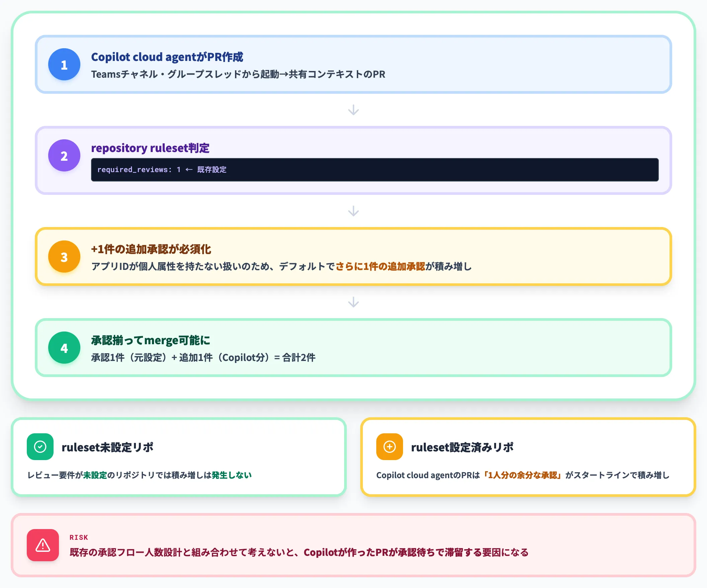Select the orange step 3 badge
Viewport: 707px width, 588px height.
click(64, 256)
